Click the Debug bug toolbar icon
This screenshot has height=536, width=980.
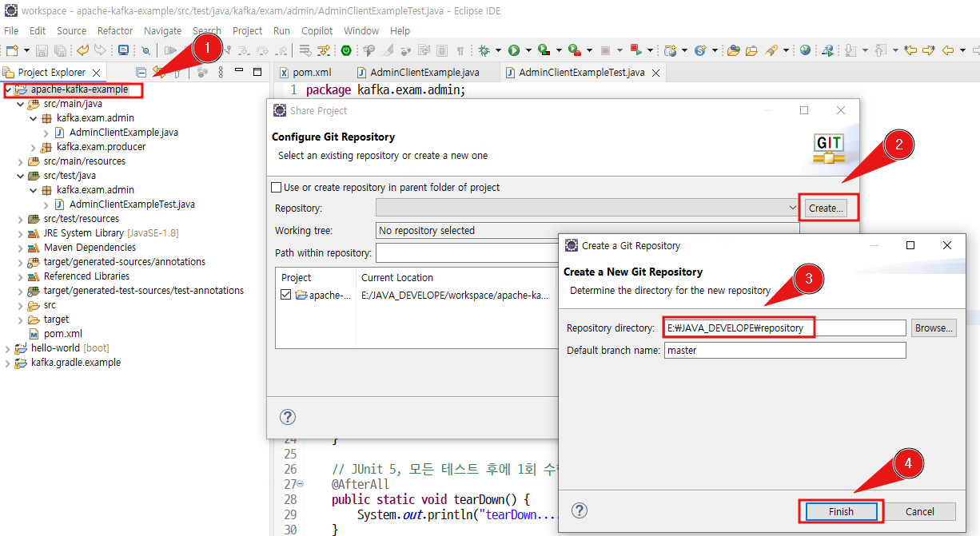(x=484, y=50)
